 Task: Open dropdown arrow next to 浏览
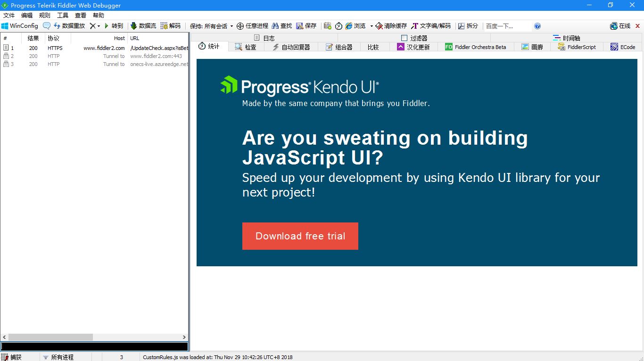pos(372,26)
